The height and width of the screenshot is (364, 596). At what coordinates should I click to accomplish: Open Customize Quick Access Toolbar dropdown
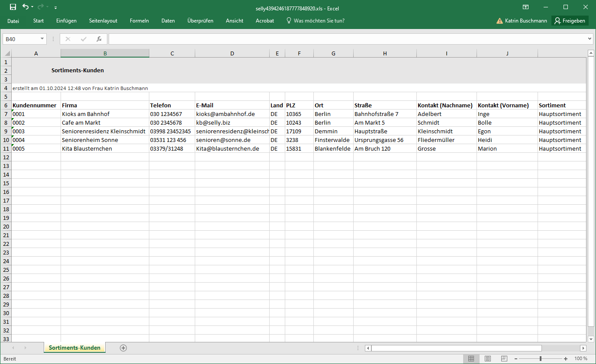click(56, 7)
